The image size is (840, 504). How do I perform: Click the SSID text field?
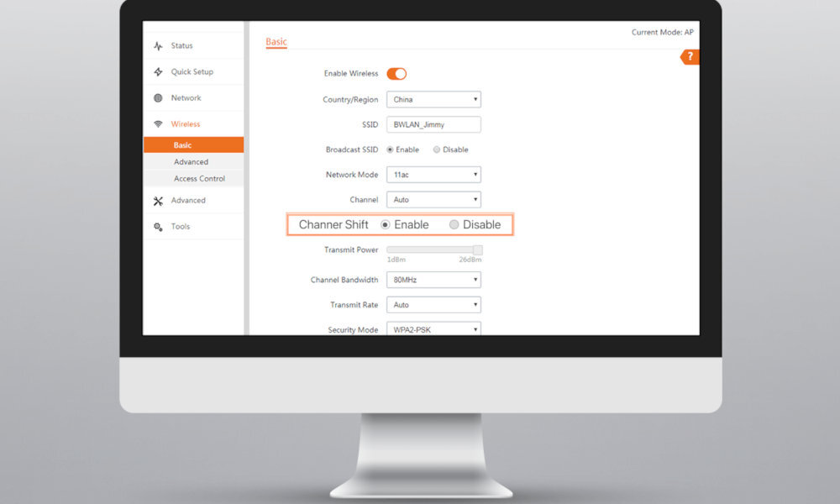[433, 124]
